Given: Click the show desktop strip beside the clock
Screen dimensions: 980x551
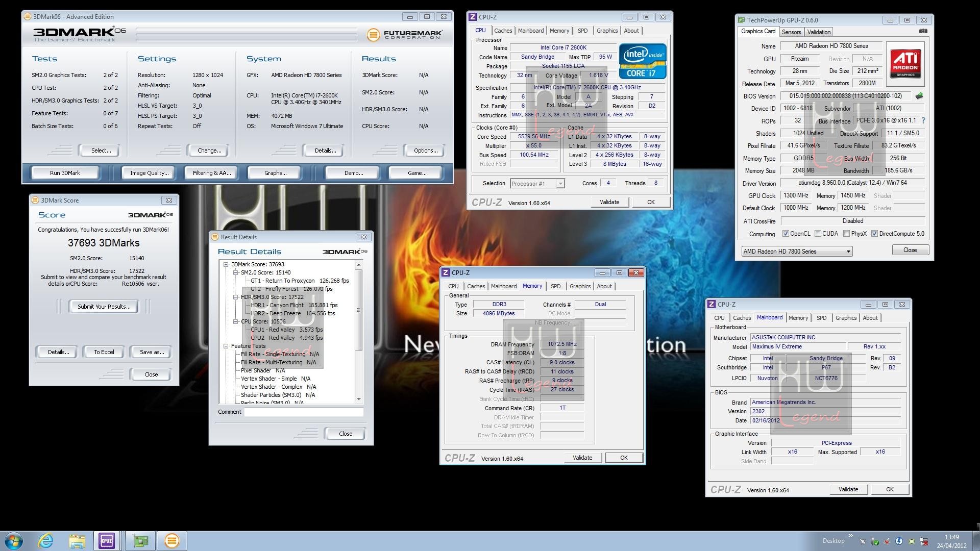Looking at the screenshot, I should coord(975,541).
